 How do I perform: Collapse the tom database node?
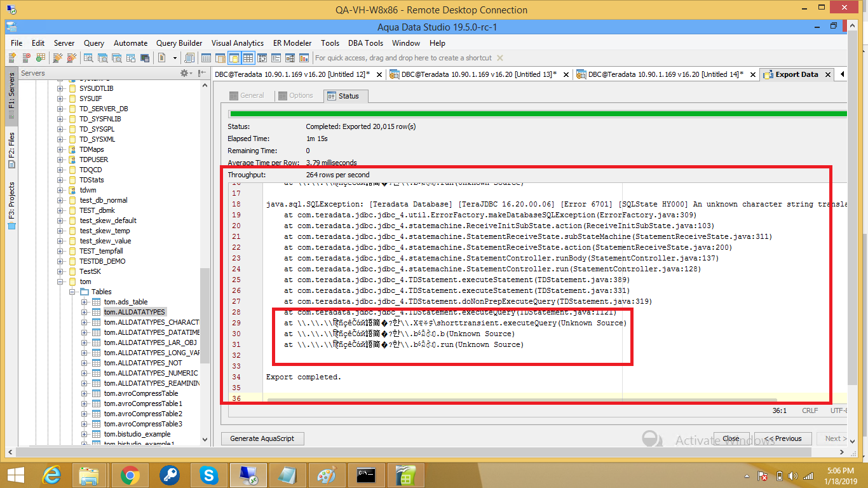tap(60, 281)
